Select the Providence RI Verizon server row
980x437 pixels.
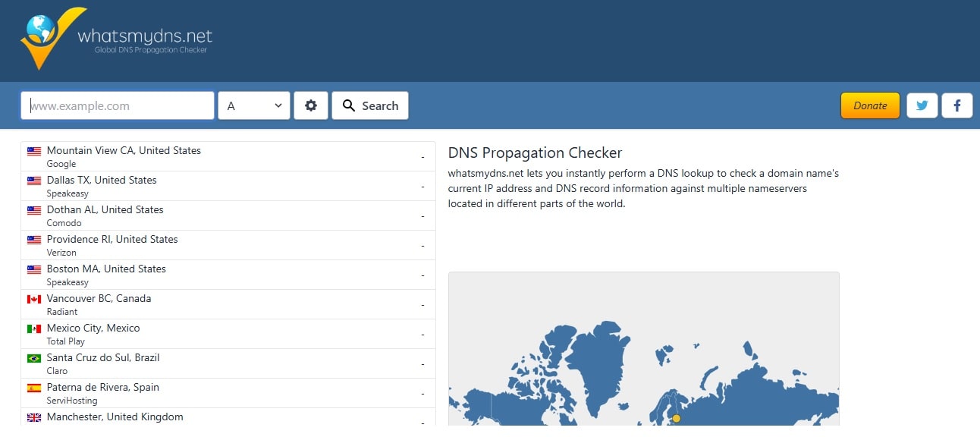coord(228,245)
